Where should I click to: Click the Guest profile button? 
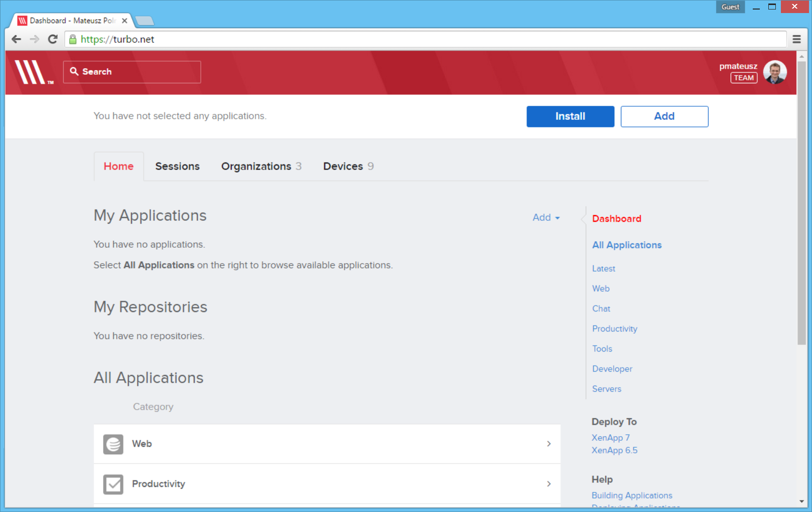(x=730, y=7)
